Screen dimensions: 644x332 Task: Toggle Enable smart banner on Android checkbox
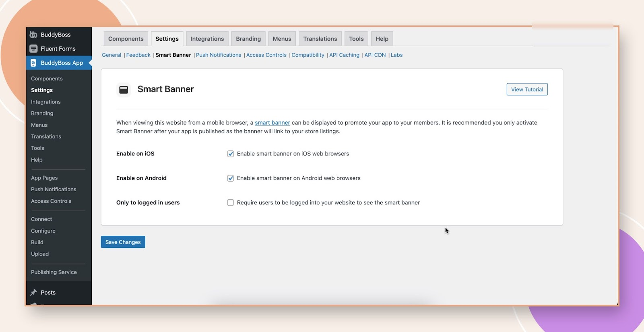[x=231, y=178]
